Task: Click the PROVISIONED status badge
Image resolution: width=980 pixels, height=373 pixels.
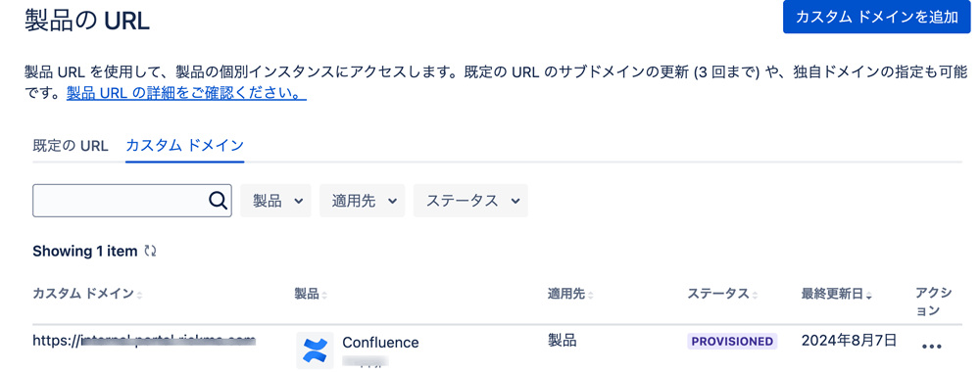Action: (x=732, y=341)
